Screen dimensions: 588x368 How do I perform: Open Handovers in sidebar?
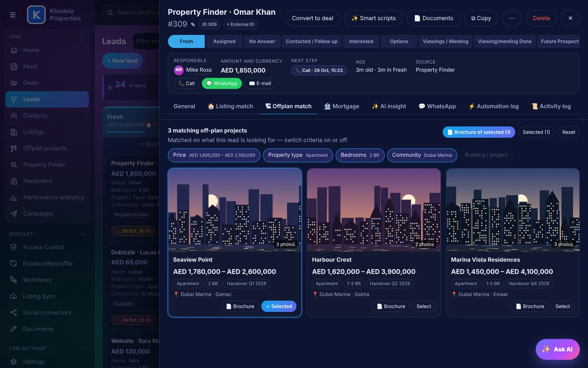tap(47, 181)
